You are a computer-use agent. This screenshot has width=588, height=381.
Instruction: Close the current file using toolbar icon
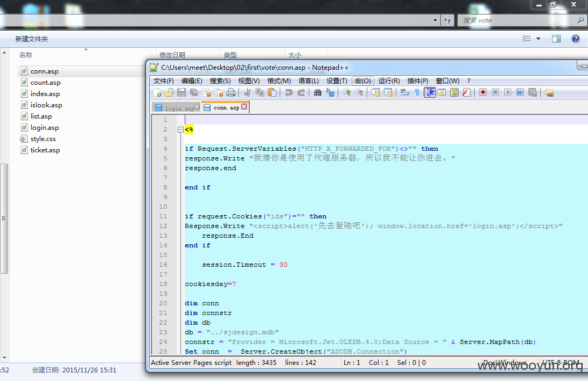click(x=206, y=92)
